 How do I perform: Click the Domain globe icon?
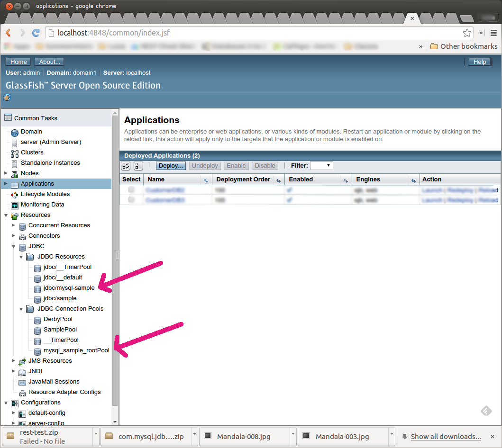point(14,132)
